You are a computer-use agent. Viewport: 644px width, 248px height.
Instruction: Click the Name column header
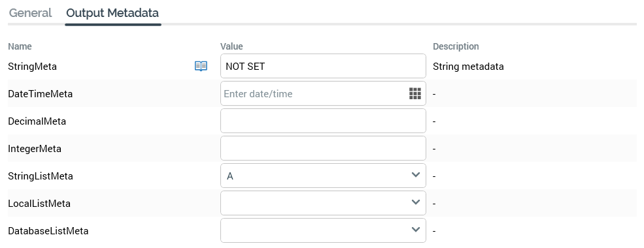pyautogui.click(x=20, y=46)
